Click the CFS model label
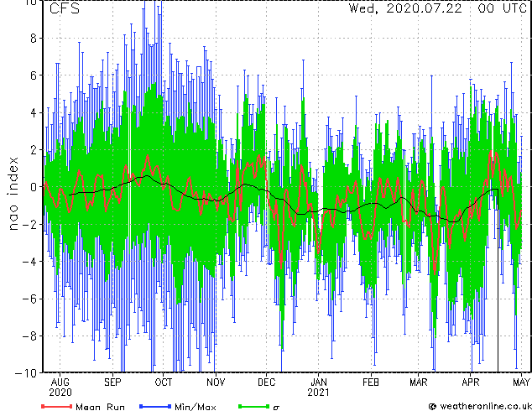532x411 pixels. [65, 8]
